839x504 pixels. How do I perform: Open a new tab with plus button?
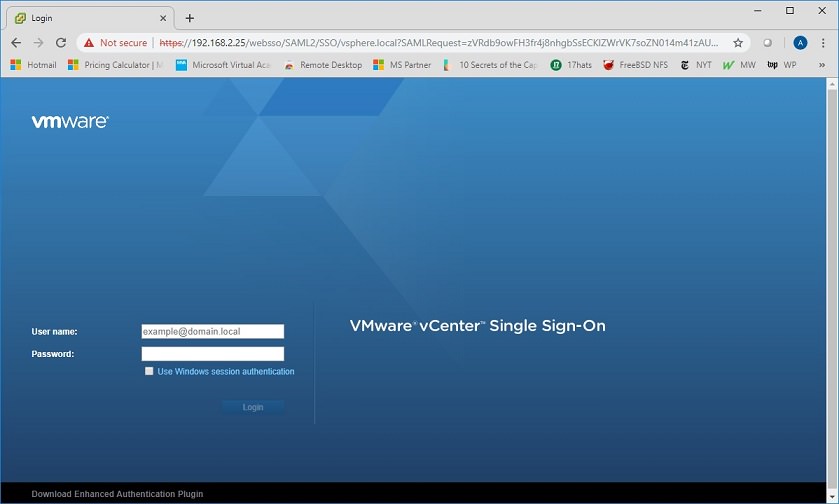(x=189, y=18)
